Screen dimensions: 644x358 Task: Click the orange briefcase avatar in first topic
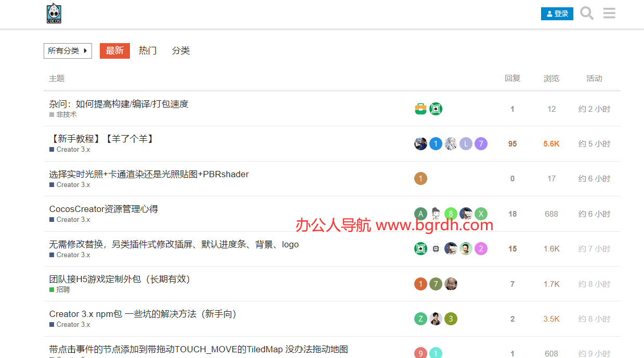[x=420, y=109]
